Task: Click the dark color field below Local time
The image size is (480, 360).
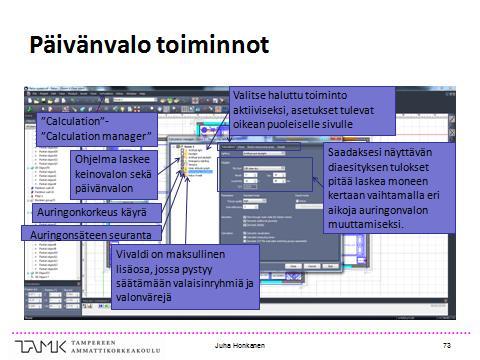Action: click(250, 187)
